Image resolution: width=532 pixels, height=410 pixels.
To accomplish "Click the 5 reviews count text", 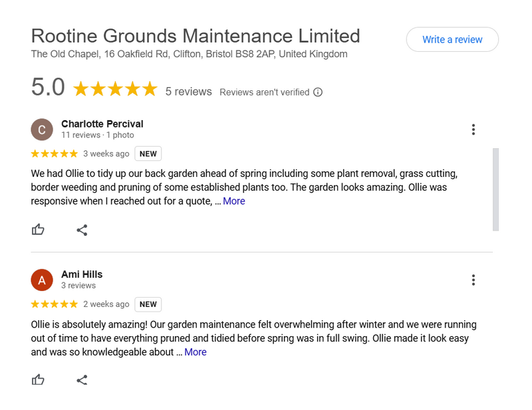I will point(188,92).
